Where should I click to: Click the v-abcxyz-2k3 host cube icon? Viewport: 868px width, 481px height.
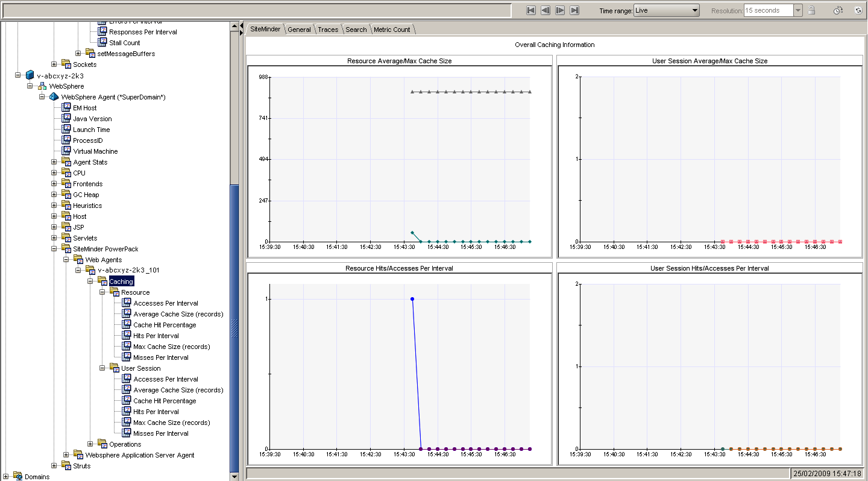(x=30, y=75)
